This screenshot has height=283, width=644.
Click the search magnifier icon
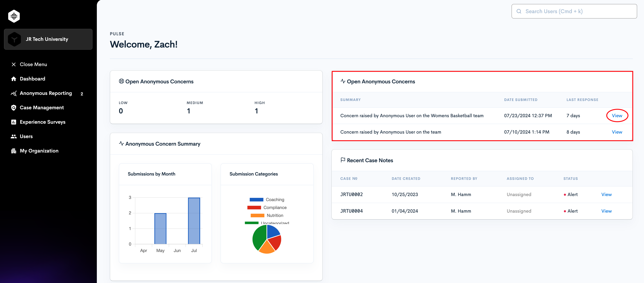click(x=519, y=11)
